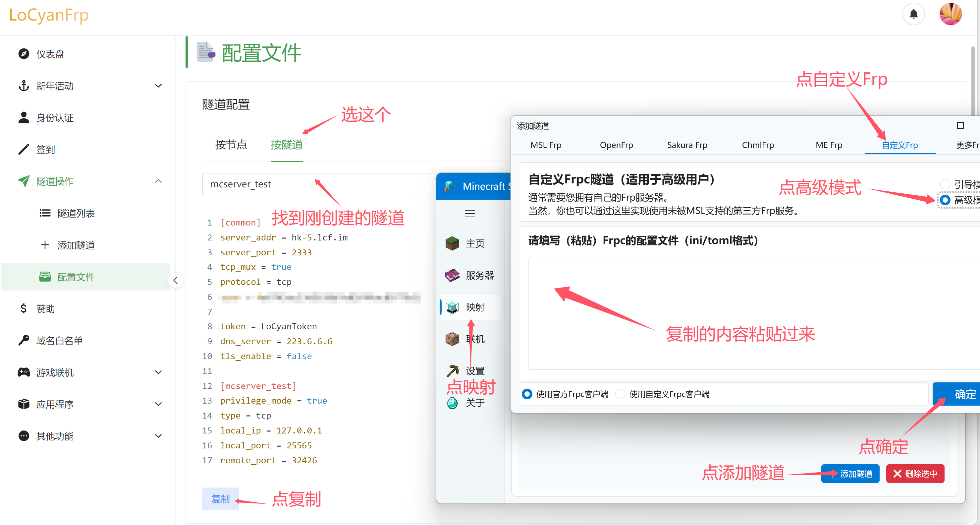Viewport: 980px width, 525px height.
Task: Click the 签到 pen icon
Action: 24,150
